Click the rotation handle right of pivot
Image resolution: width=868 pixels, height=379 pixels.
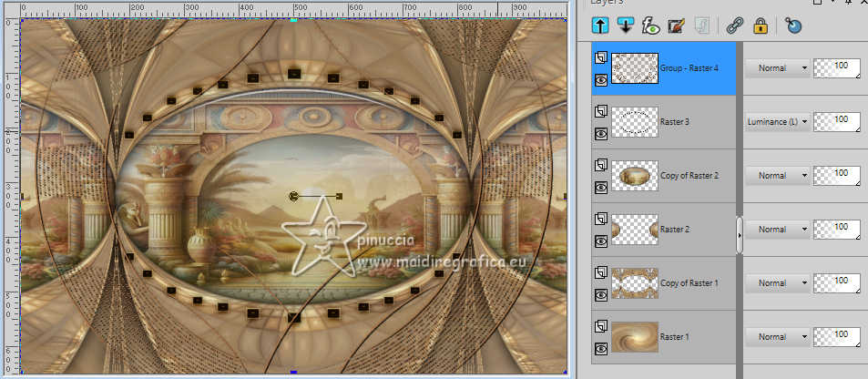[x=339, y=196]
